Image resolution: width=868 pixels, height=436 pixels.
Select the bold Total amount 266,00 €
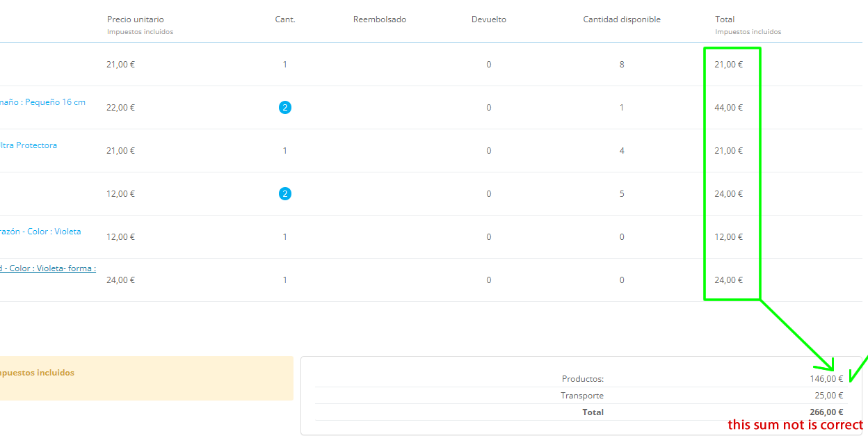(x=826, y=412)
